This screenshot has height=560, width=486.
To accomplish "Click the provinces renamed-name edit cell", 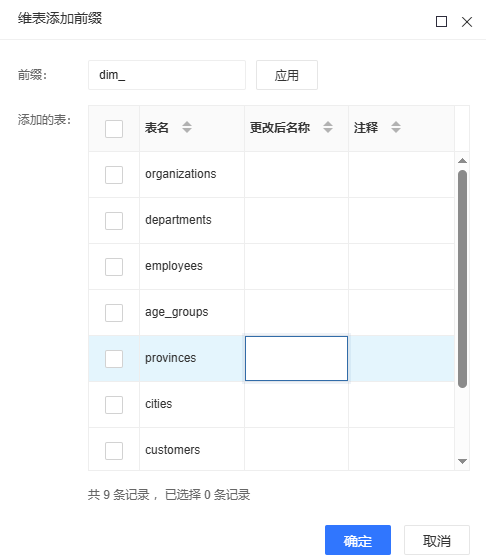I will (x=296, y=358).
